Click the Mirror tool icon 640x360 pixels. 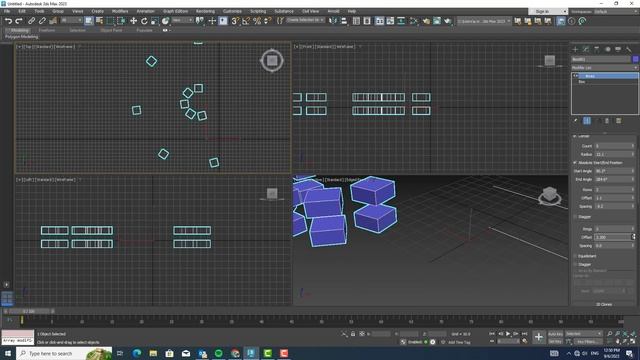click(333, 21)
